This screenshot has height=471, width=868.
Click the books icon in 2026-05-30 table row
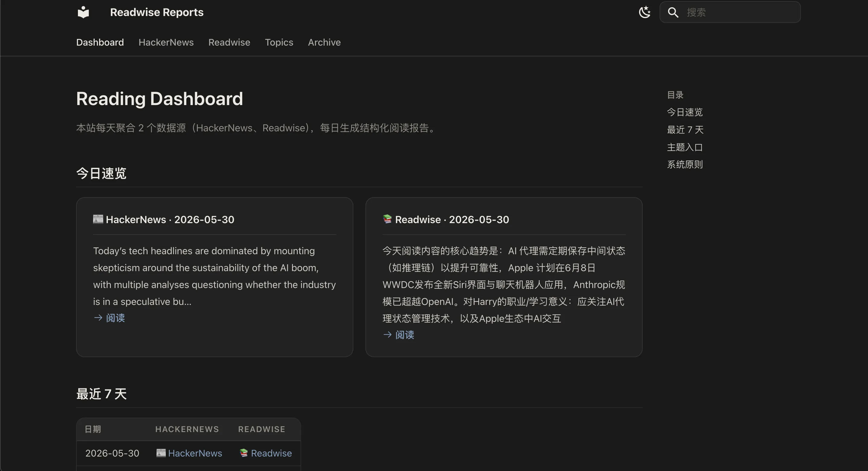pos(244,453)
